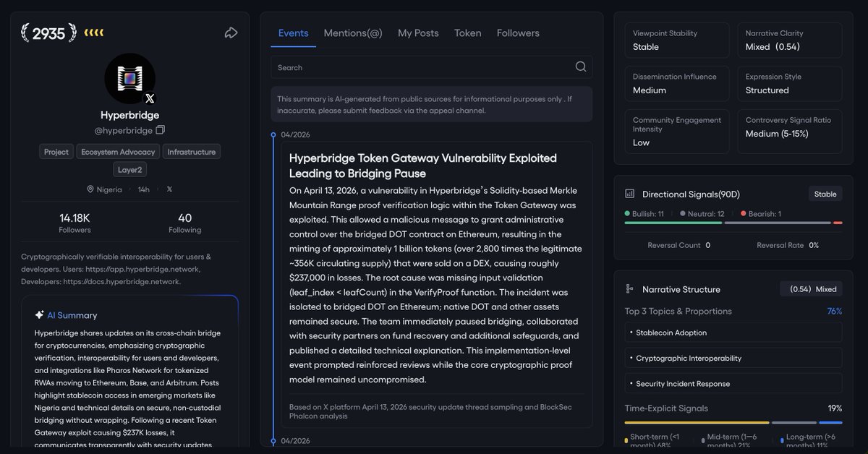Viewport: 868px width, 454px height.
Task: Click the Stable badge in Directional Signals
Action: click(825, 194)
